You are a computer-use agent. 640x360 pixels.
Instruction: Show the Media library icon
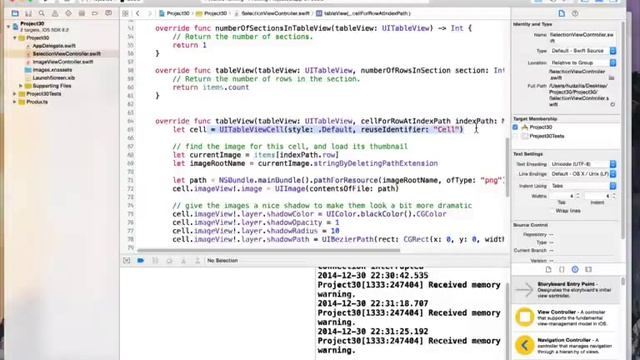click(x=589, y=269)
